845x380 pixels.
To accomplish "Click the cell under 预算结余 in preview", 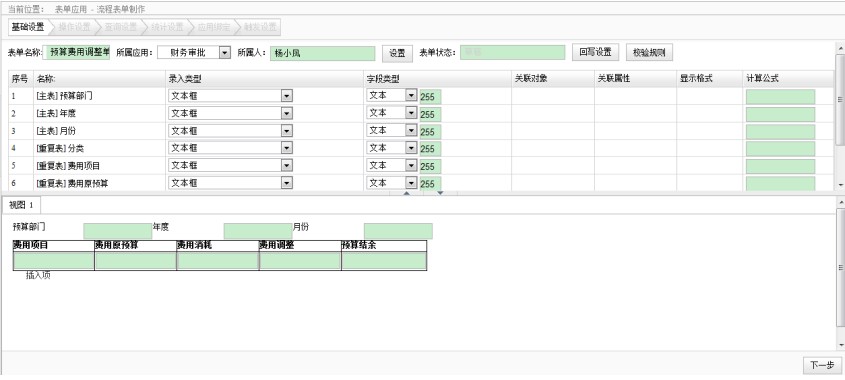I will [384, 261].
